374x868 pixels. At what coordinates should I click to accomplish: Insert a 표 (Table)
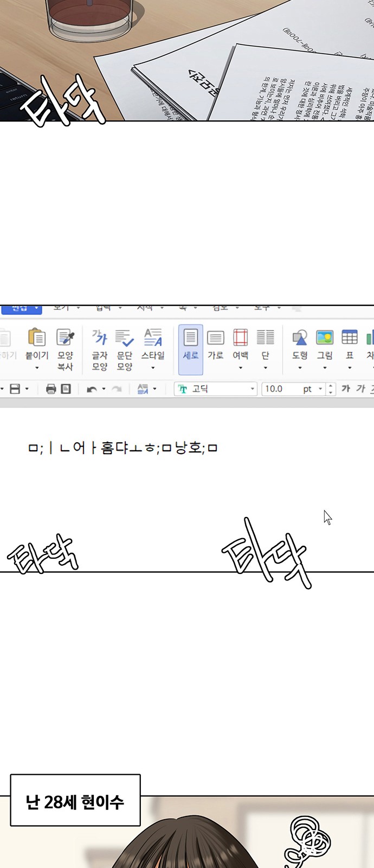pyautogui.click(x=350, y=349)
